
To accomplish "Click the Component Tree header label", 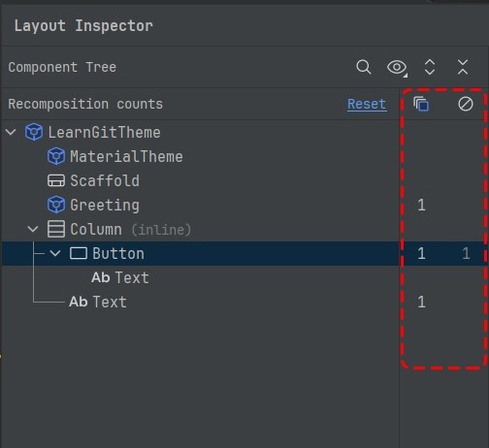I will (x=62, y=67).
